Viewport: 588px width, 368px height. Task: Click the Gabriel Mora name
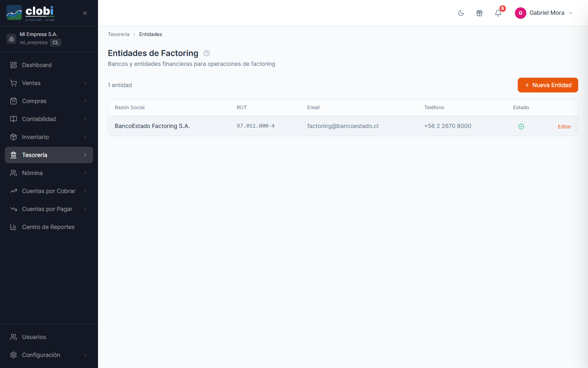click(x=547, y=13)
